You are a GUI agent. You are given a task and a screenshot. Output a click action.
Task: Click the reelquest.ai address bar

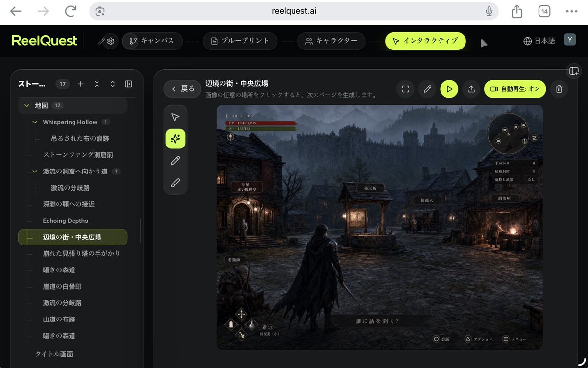click(x=294, y=11)
